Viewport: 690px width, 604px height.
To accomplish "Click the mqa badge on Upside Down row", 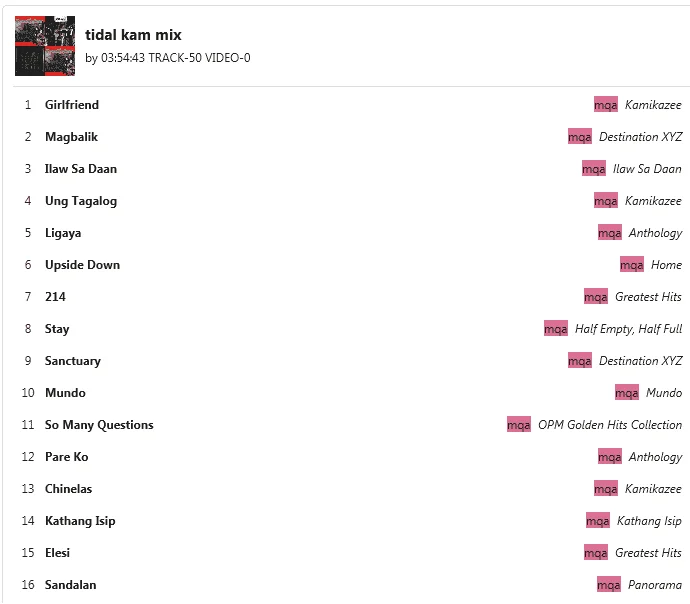I will click(x=631, y=265).
